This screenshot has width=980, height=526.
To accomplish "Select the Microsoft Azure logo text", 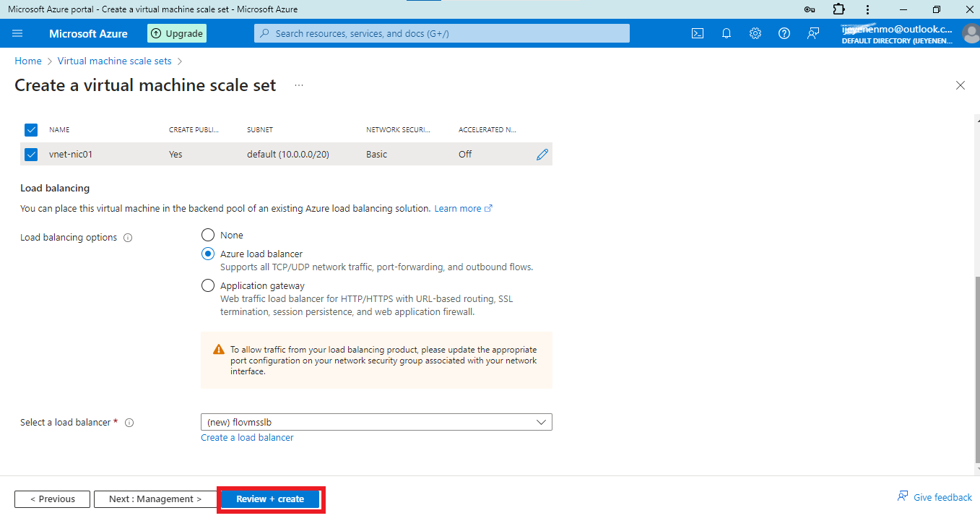I will (88, 34).
